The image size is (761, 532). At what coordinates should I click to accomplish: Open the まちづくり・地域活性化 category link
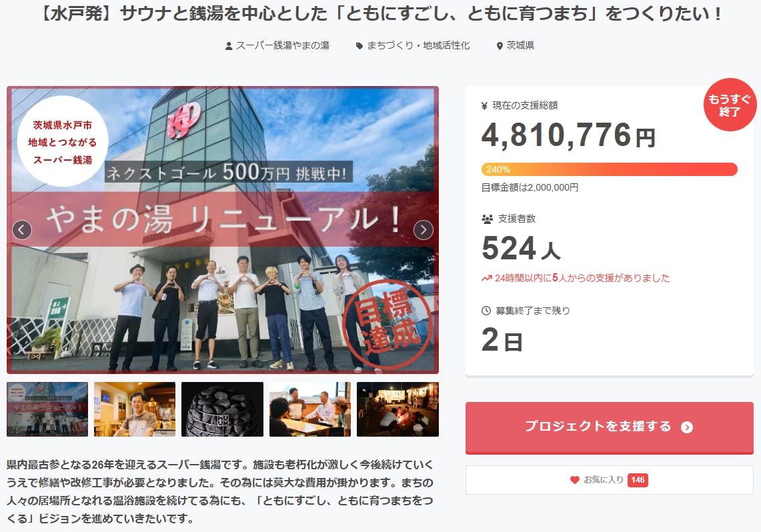[x=418, y=45]
